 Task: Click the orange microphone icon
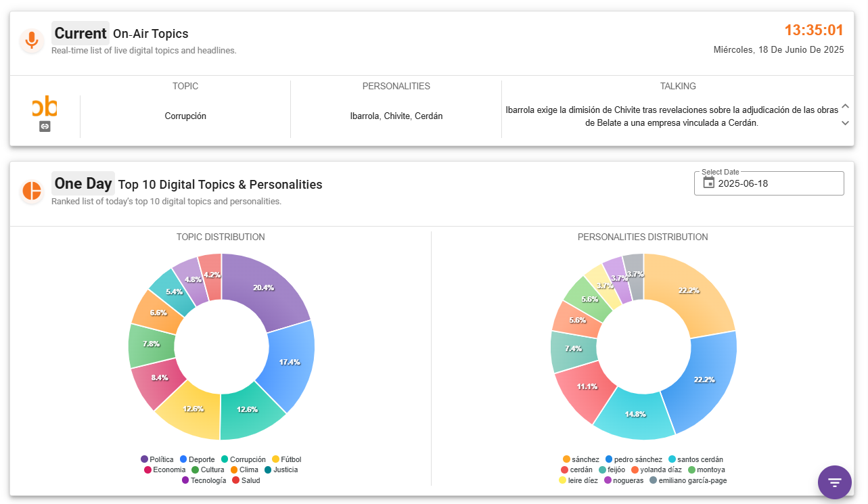pos(31,41)
